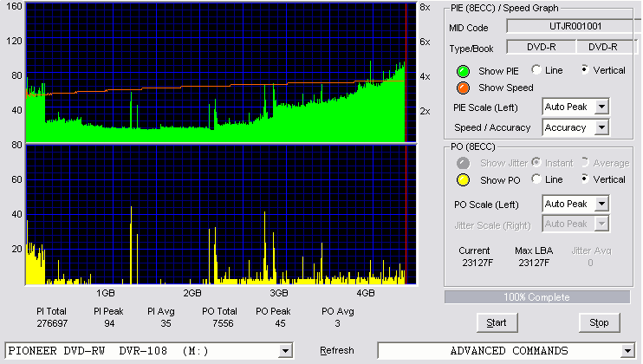Open the ADVANCED COMMANDS dropdown
This screenshot has height=364, width=643.
click(627, 351)
